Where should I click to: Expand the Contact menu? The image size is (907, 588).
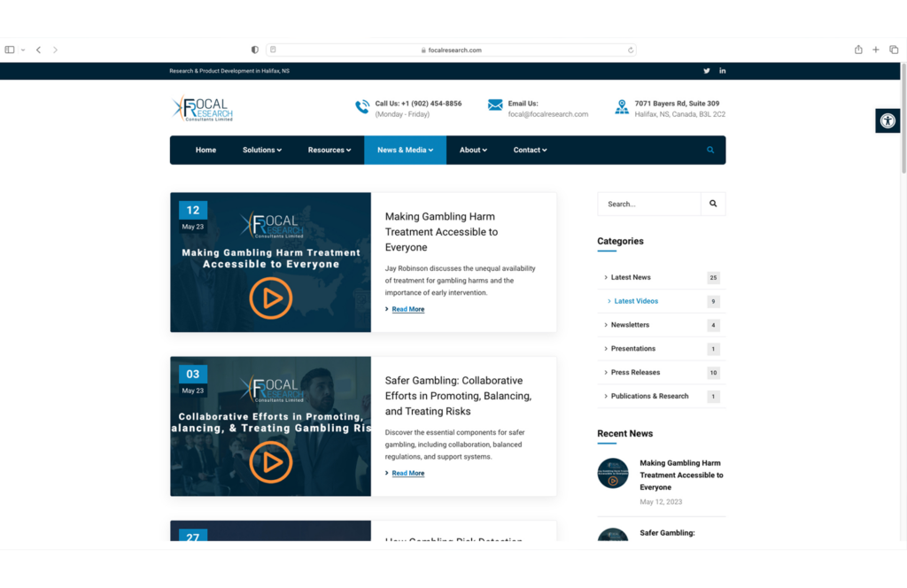click(530, 151)
